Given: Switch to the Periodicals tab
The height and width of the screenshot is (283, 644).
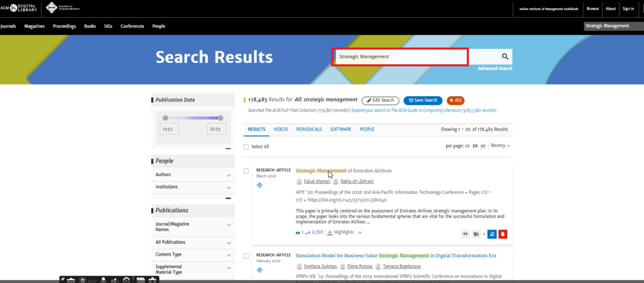Looking at the screenshot, I should (309, 129).
